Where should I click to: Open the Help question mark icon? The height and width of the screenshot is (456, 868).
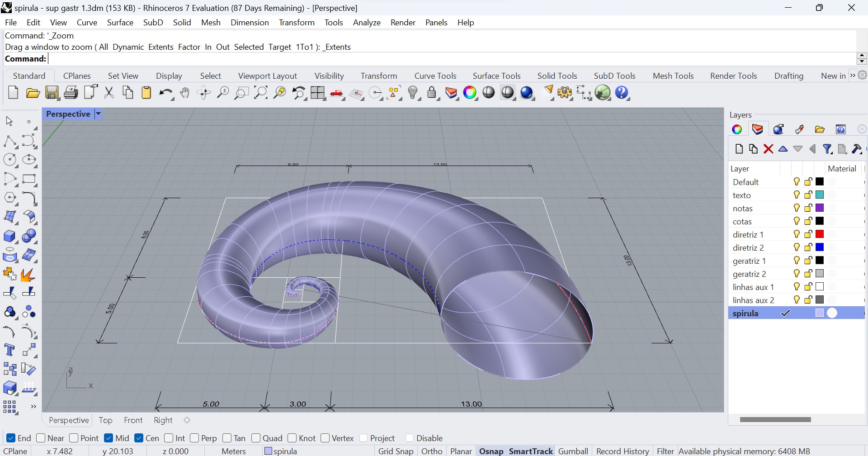(622, 93)
